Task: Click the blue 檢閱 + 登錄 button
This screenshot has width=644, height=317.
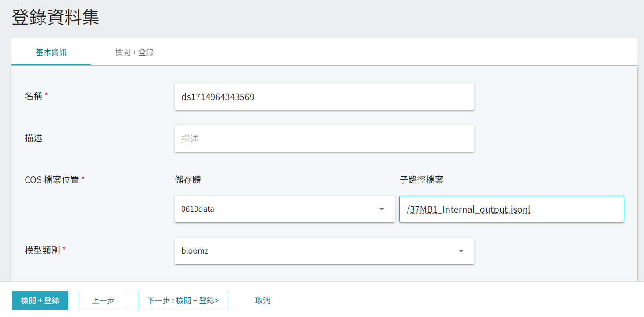Action: pos(40,300)
